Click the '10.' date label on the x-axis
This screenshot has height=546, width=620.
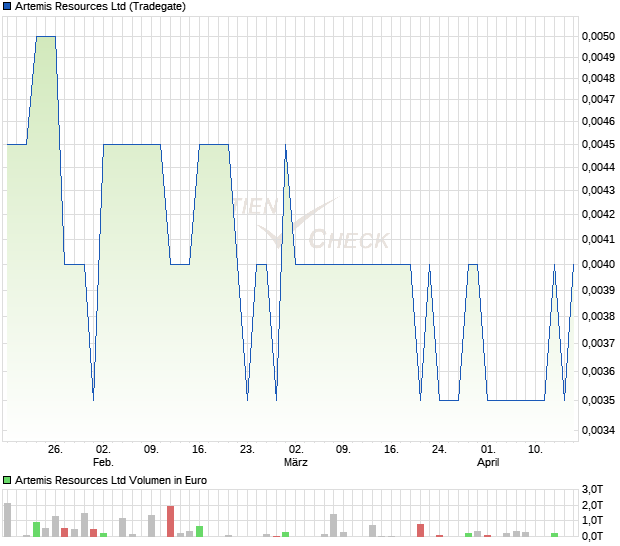(x=535, y=450)
